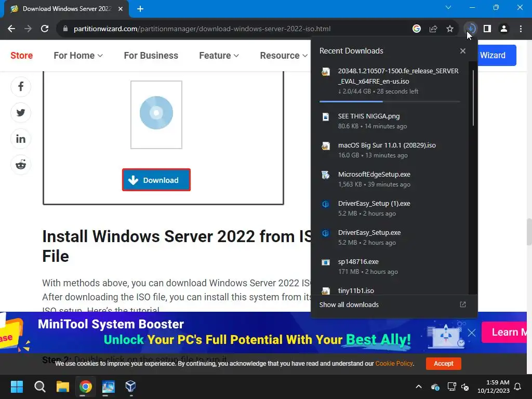Open taskbar Search
This screenshot has width=532, height=399.
[39, 387]
